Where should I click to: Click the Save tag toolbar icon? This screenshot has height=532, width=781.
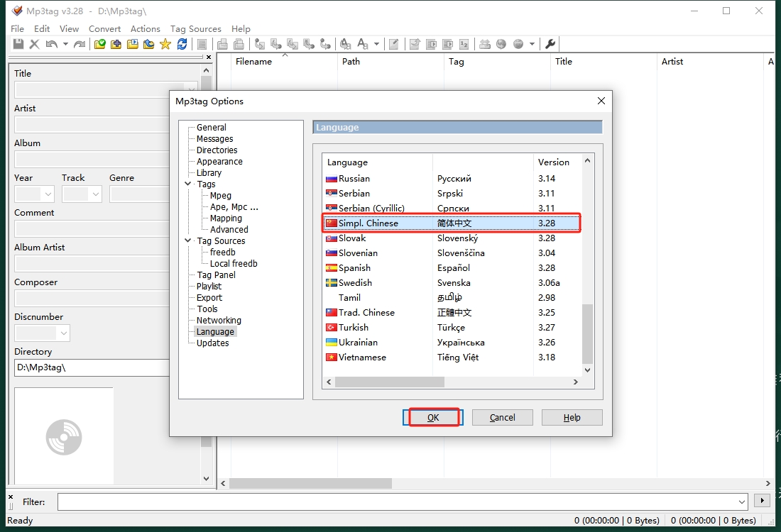(18, 44)
